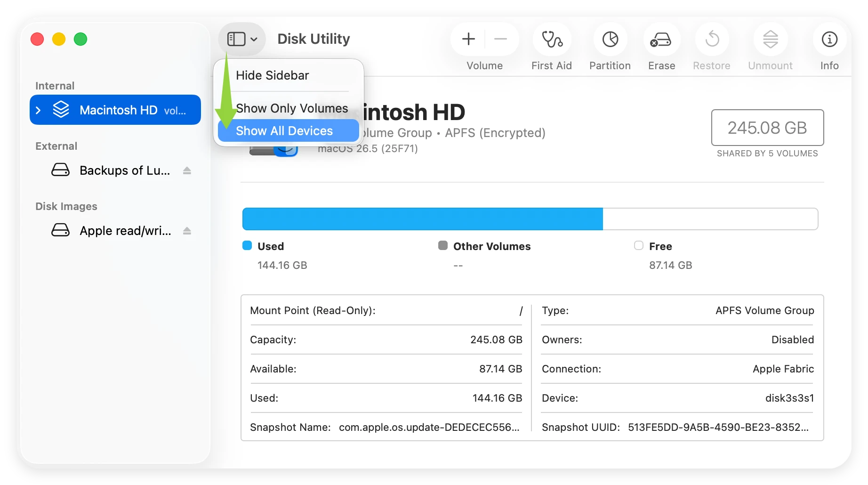This screenshot has height=485, width=868.
Task: Click the 245.08 GB capacity box
Action: click(x=767, y=128)
